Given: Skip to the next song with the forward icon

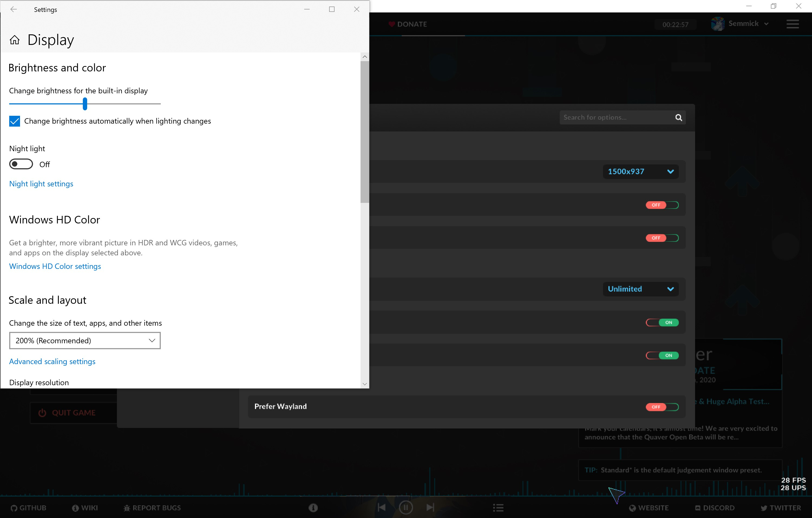Looking at the screenshot, I should pos(430,507).
